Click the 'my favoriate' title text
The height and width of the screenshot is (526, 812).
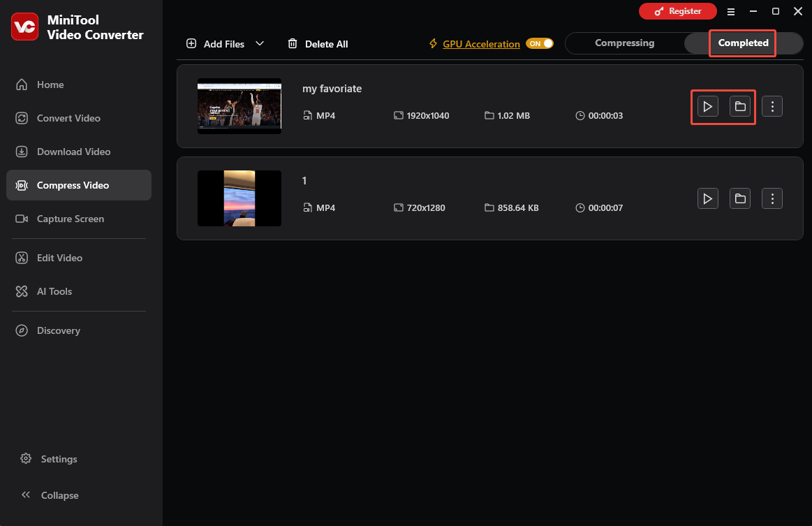[332, 89]
